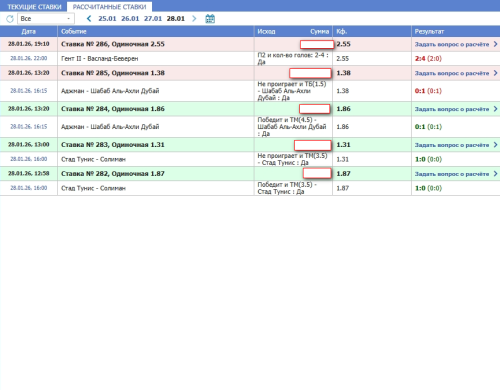Click outcome 'Победит и ТМ(3.5) - Стад Тунис'
The image size is (500, 390).
coord(287,188)
